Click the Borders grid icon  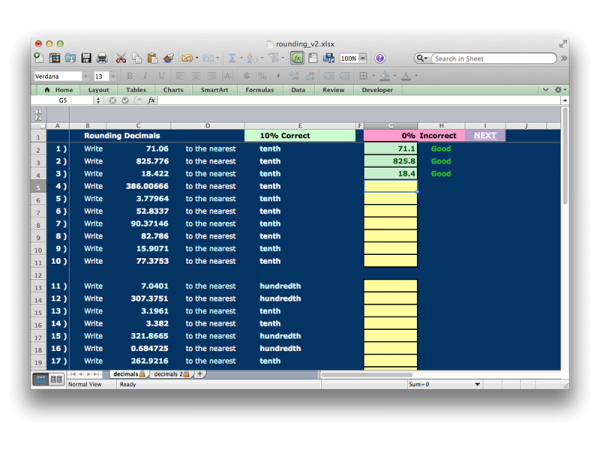click(363, 76)
